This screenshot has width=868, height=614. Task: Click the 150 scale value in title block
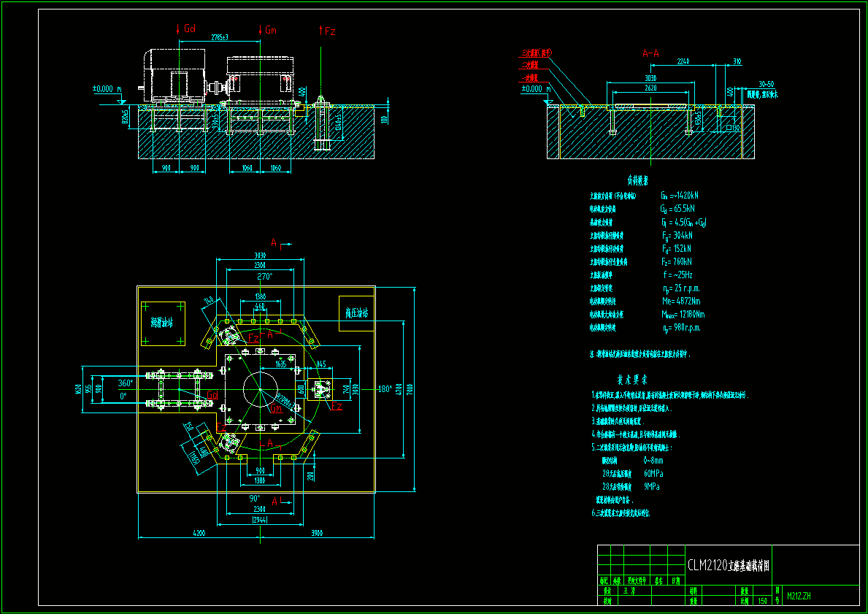coord(763,601)
